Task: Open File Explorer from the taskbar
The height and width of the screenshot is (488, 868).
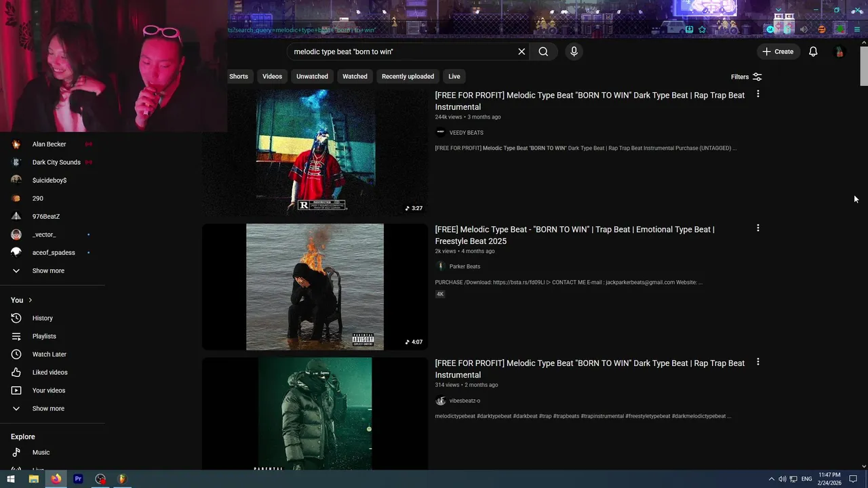Action: 33,479
